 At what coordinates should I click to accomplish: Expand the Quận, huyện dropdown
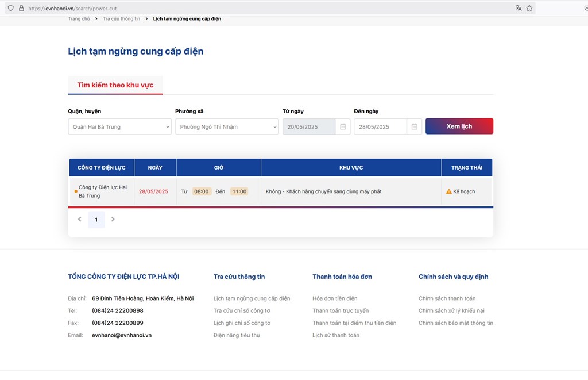click(119, 126)
